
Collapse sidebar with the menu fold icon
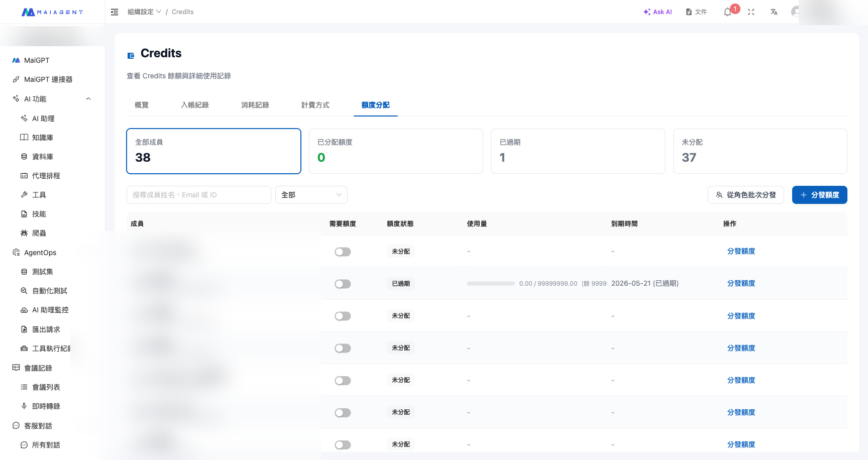tap(115, 12)
